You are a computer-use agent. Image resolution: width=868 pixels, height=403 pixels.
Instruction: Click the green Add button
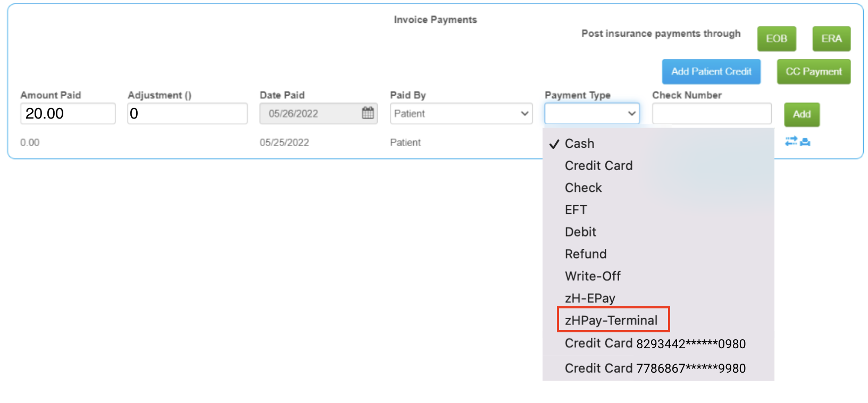[x=802, y=114]
